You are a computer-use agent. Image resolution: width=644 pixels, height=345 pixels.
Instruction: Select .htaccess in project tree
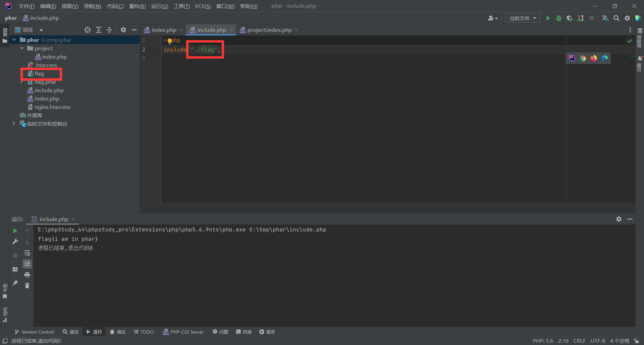point(46,65)
